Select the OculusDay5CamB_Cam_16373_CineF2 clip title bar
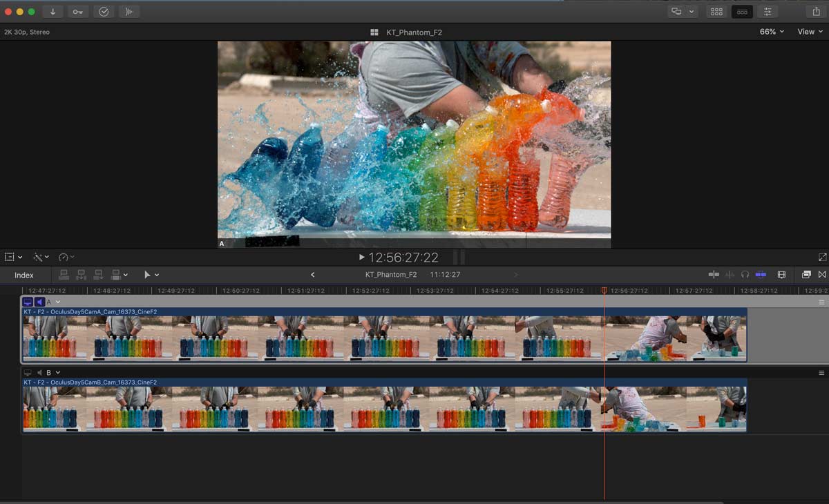Image resolution: width=829 pixels, height=504 pixels. (385, 382)
